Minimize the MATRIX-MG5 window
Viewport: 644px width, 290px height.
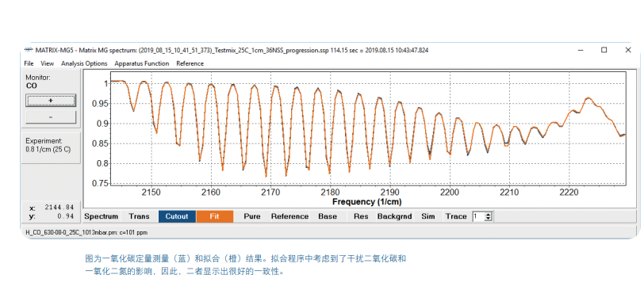[x=580, y=50]
